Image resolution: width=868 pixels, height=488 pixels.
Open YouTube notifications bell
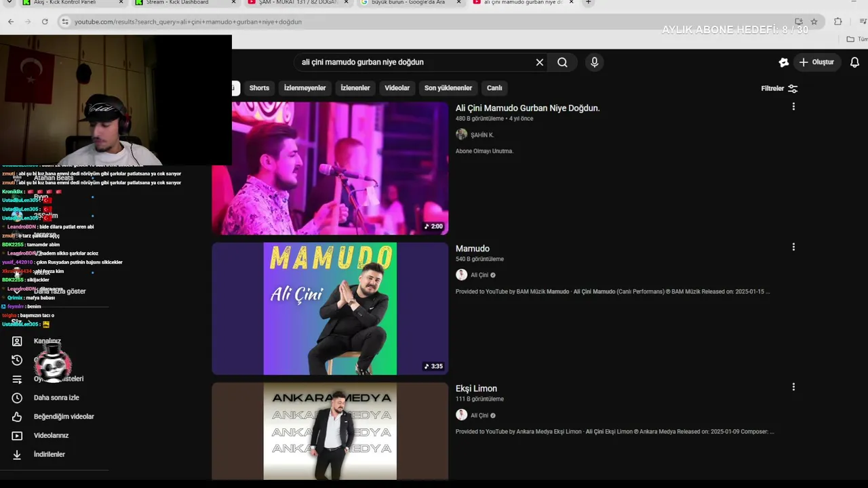pyautogui.click(x=854, y=62)
